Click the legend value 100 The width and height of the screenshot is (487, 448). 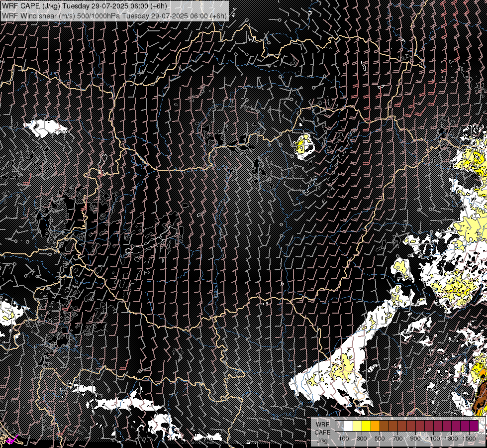pos(344,439)
